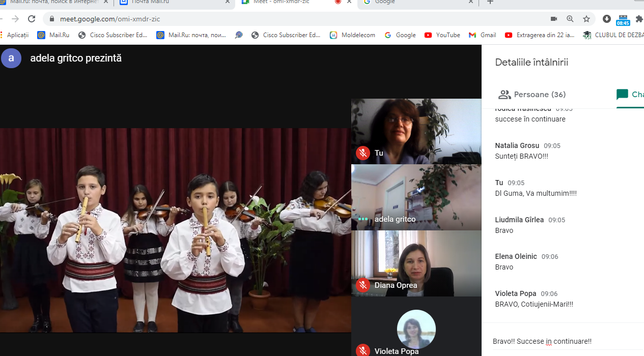Open the extensions puzzle icon

[639, 19]
